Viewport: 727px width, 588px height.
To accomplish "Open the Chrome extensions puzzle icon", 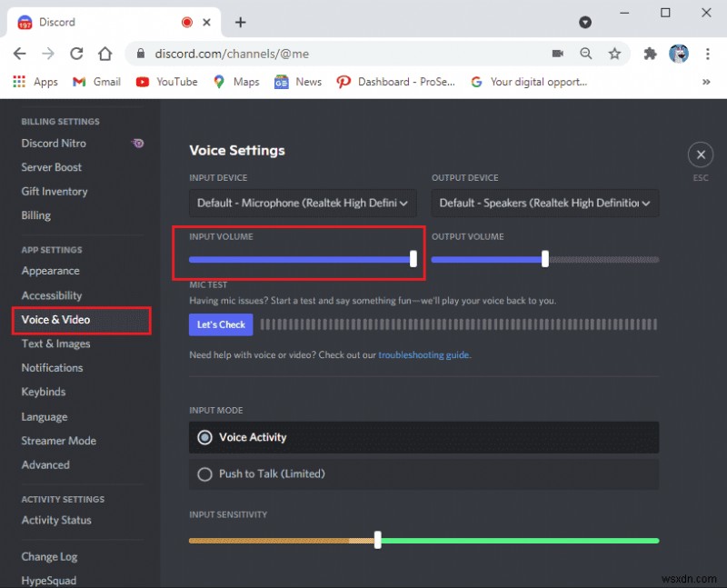I will click(650, 54).
